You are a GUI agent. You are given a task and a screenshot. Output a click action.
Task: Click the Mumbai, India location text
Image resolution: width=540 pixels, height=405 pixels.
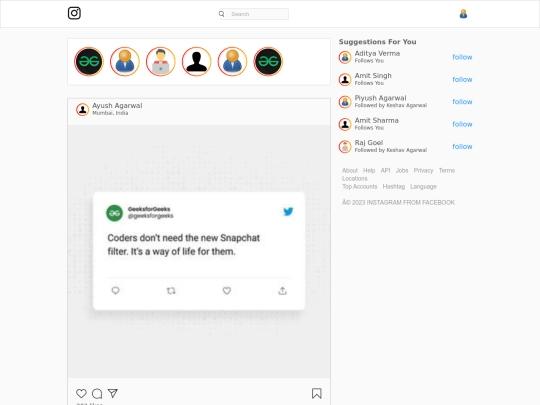point(110,113)
